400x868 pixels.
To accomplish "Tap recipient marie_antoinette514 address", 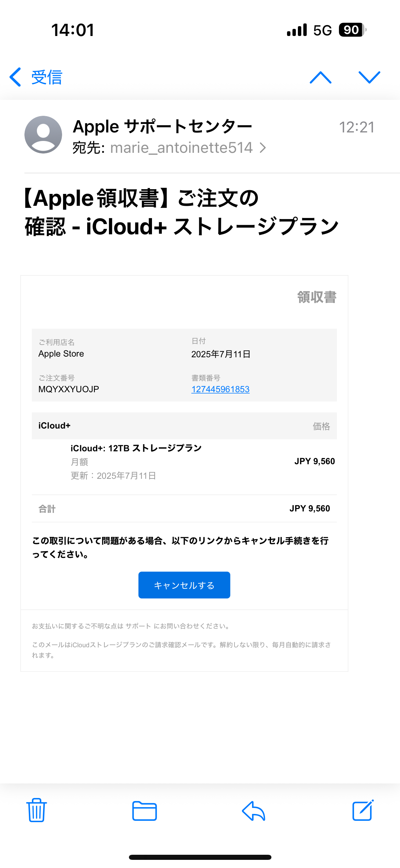I will pos(181,148).
